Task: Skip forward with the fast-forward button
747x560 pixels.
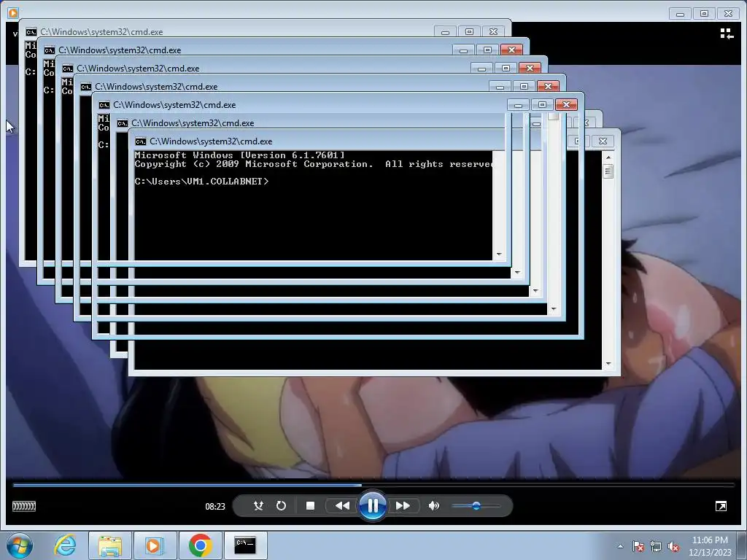Action: 403,506
